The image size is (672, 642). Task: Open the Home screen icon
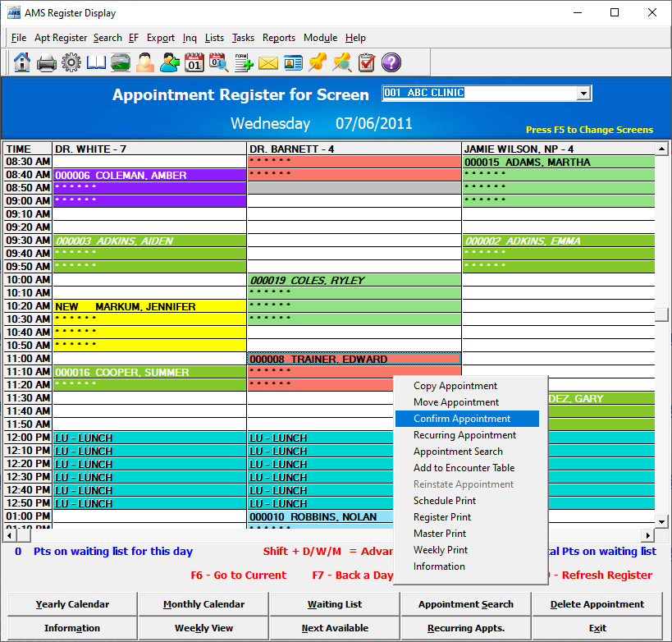pyautogui.click(x=22, y=62)
